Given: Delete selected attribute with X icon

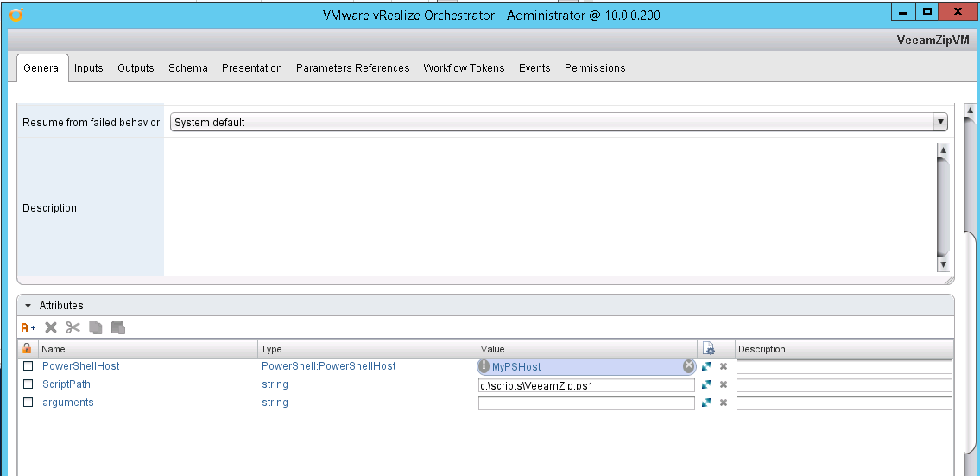Looking at the screenshot, I should [51, 327].
